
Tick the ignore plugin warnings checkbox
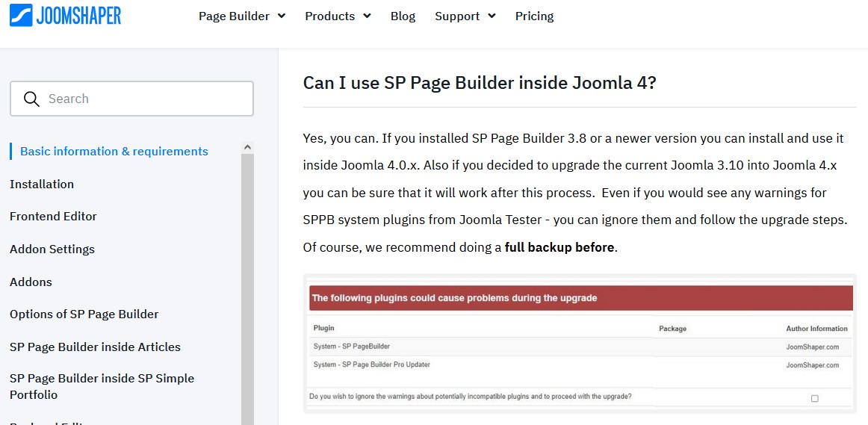tap(814, 398)
